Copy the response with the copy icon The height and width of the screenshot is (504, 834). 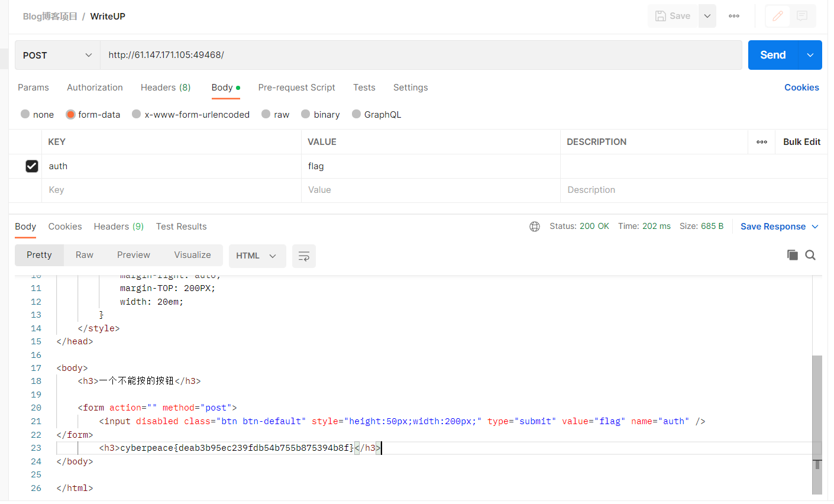tap(793, 255)
